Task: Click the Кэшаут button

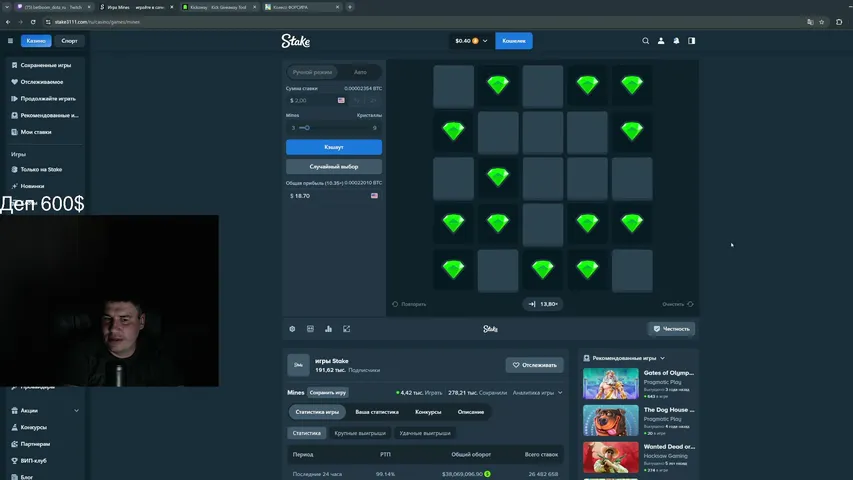Action: click(334, 147)
